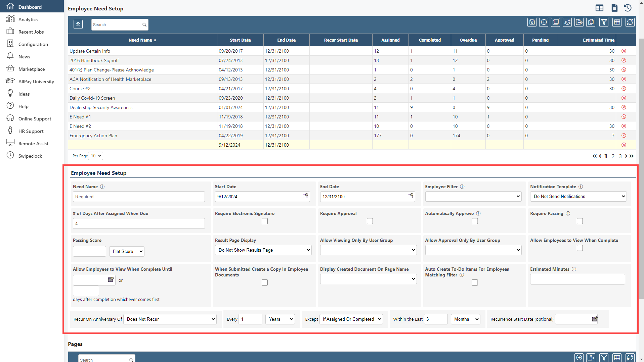Delete the Course #2 row
Viewport: 644px width, 362px height.
[x=624, y=89]
